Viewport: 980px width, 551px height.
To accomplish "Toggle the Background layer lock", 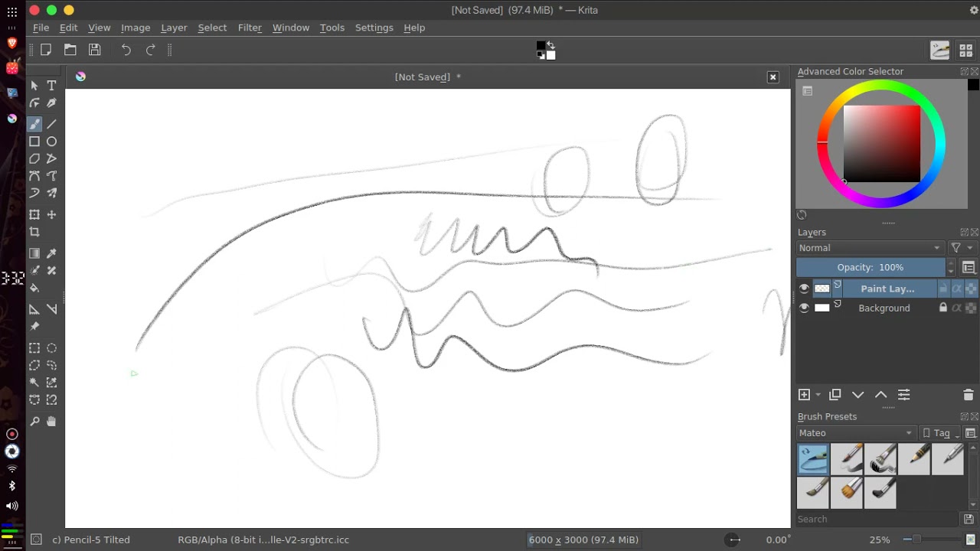I will [943, 308].
